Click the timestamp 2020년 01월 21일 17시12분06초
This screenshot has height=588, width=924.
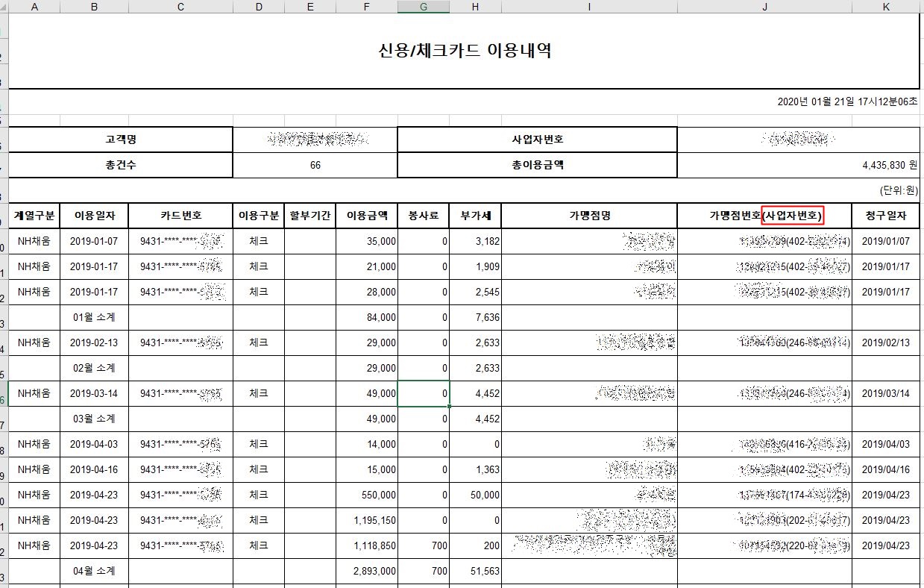pos(846,101)
